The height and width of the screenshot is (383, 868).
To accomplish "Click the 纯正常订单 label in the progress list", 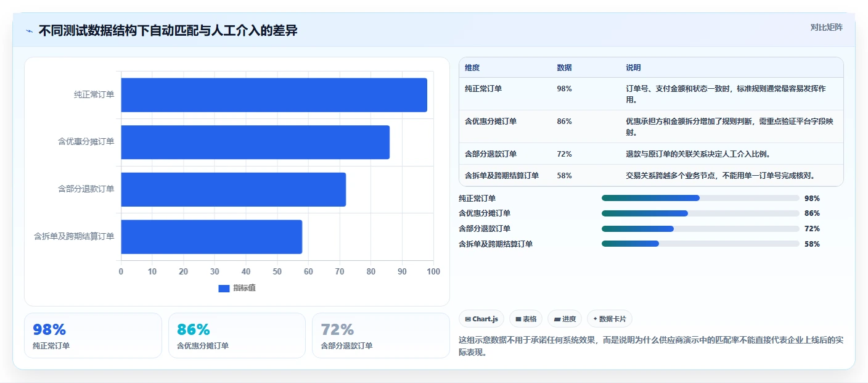I will (477, 199).
